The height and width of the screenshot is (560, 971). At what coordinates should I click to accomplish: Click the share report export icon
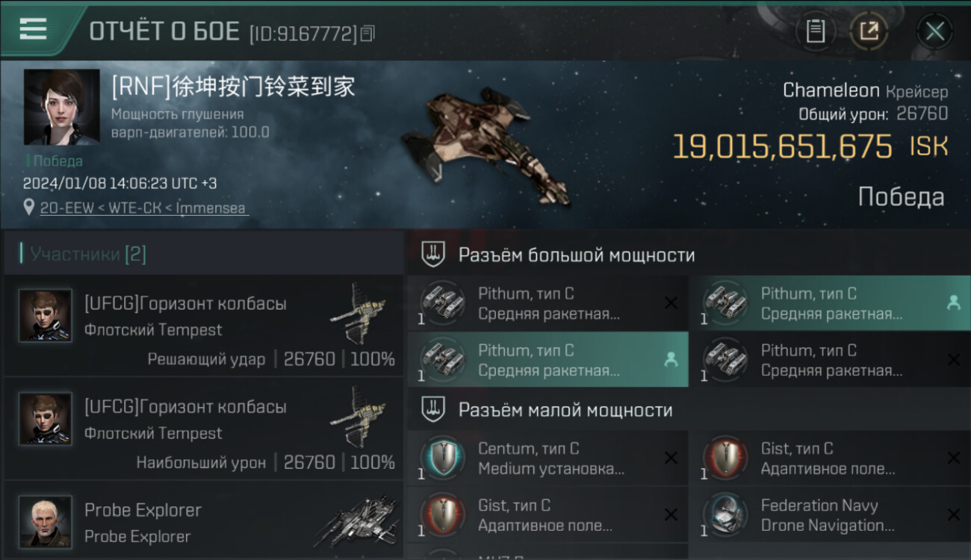868,31
